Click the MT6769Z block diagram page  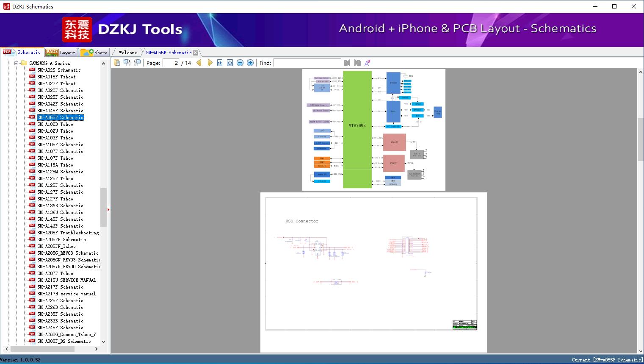[374, 130]
